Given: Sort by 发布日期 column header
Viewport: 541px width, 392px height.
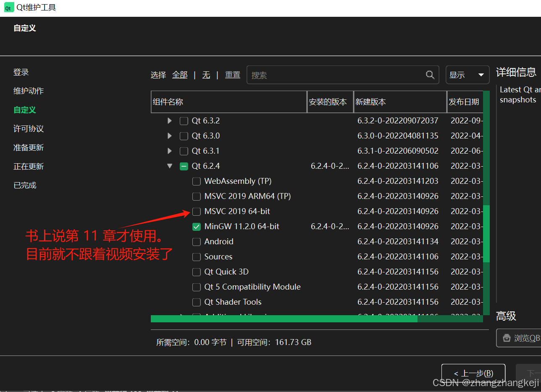Looking at the screenshot, I should (465, 102).
